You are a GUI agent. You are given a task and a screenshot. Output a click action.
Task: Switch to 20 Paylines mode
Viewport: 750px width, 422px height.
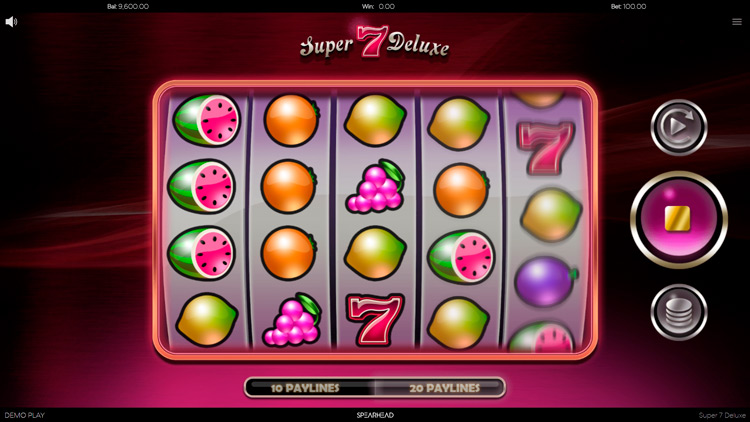[444, 388]
